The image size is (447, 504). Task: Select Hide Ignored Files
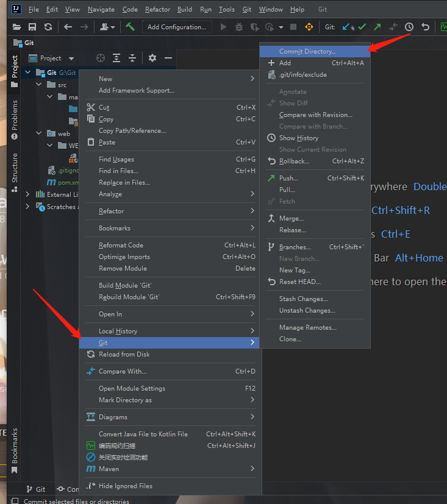point(169,486)
